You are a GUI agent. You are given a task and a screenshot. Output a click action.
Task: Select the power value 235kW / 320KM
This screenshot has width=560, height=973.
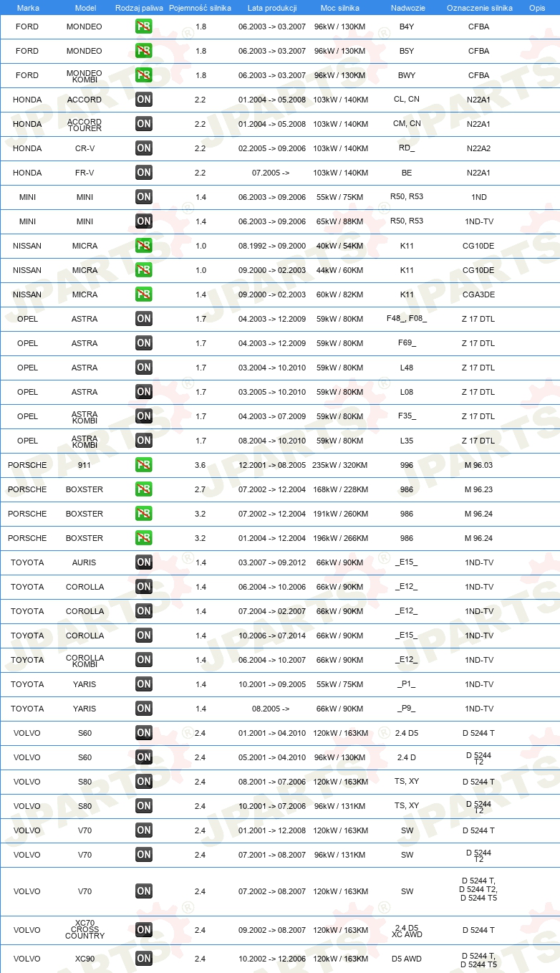pos(340,465)
